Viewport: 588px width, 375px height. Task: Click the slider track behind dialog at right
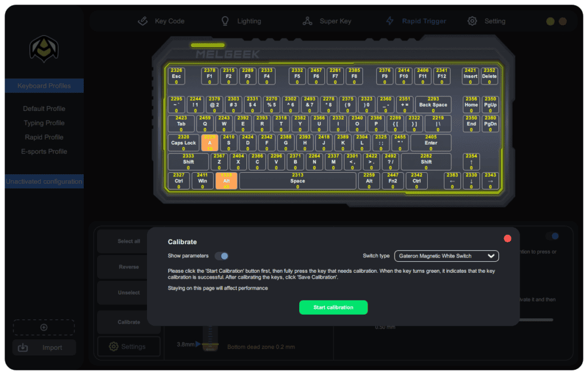(536, 320)
